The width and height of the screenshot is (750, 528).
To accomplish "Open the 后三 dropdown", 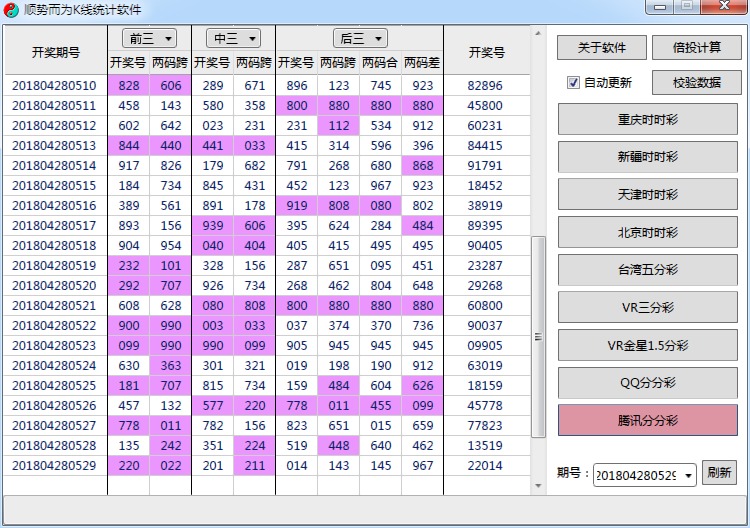I will tap(360, 38).
